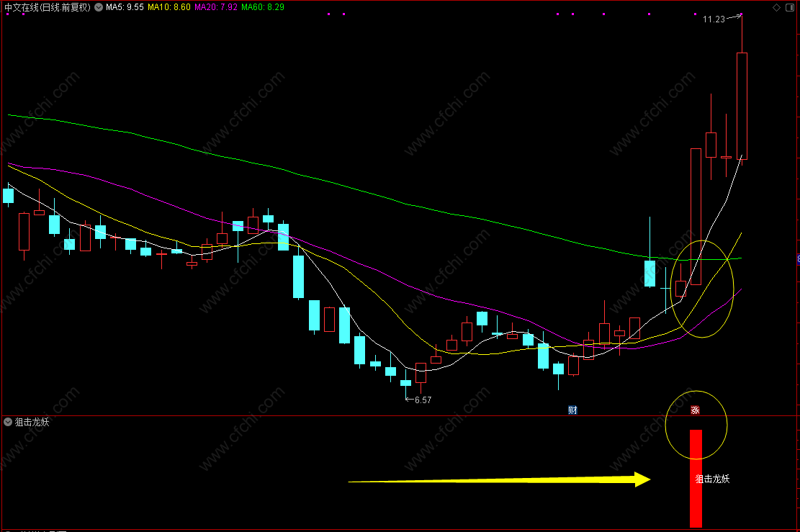Toggle the side panel icon at top right

coord(791,7)
